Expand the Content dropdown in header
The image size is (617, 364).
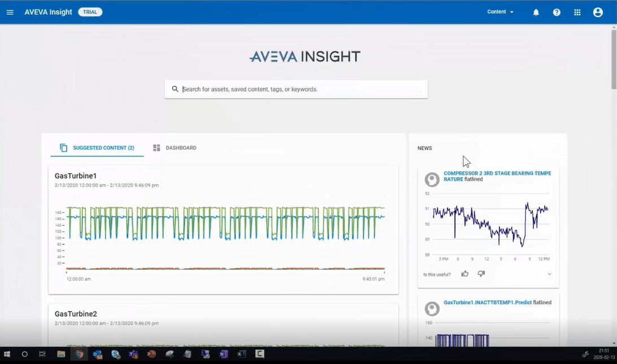point(500,12)
